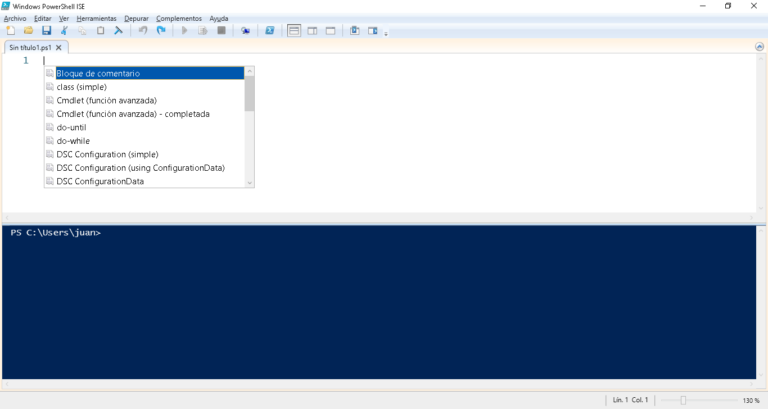The width and height of the screenshot is (768, 409).
Task: Open the New remote PowerShell tab icon
Action: tap(246, 31)
